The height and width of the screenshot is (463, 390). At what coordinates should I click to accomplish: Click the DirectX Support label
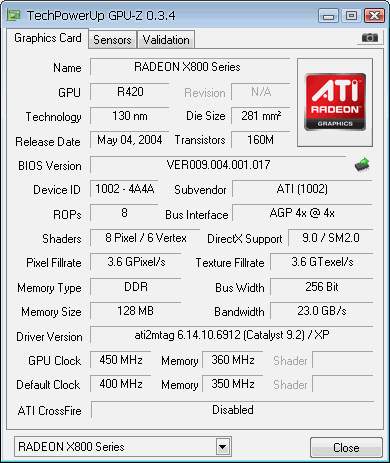coord(245,239)
